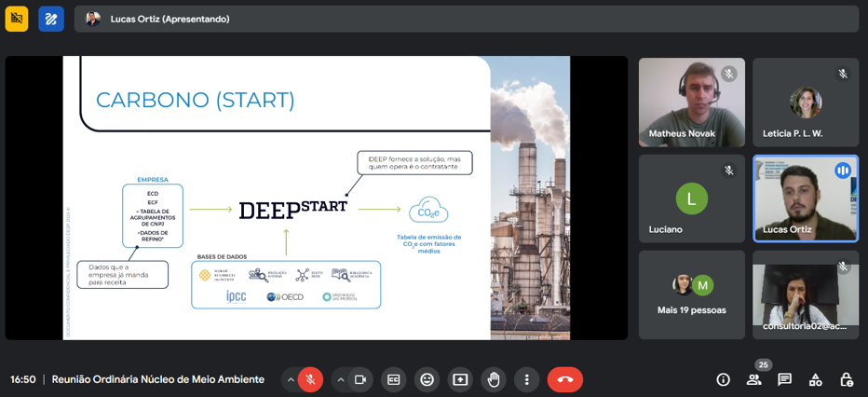Click 'Tabela de emissão de CO2e' caption

click(x=428, y=243)
